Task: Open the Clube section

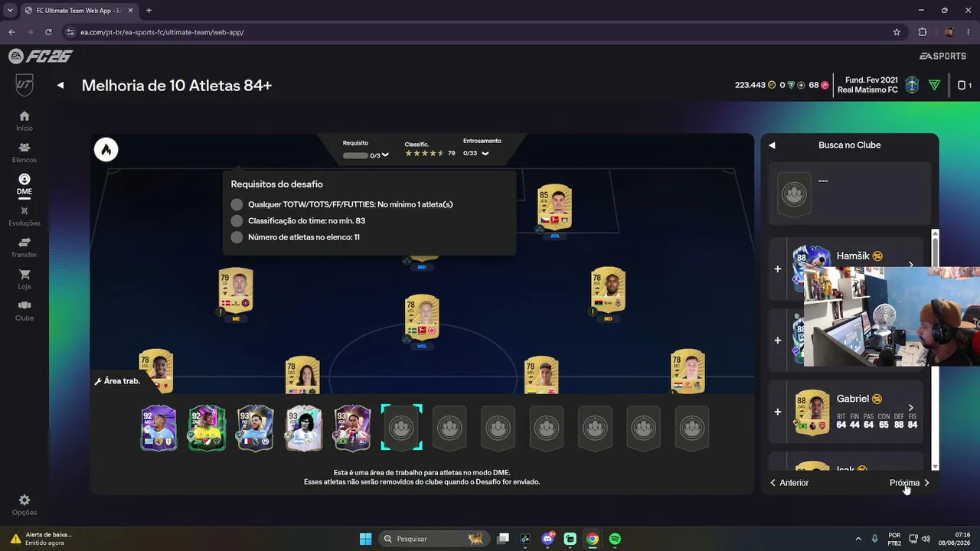Action: point(24,311)
